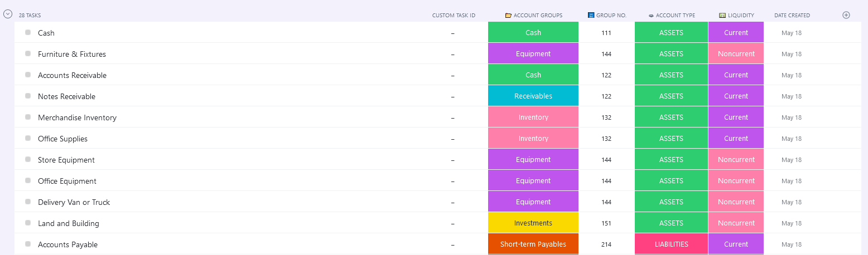
Task: Edit Group No. 111 for Cash
Action: pos(606,33)
